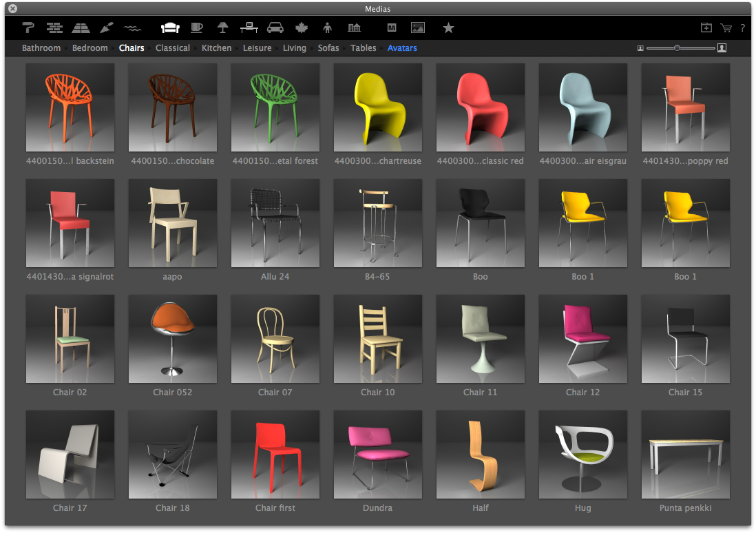The image size is (756, 533).
Task: Switch to the Sofas subcategory
Action: [328, 48]
